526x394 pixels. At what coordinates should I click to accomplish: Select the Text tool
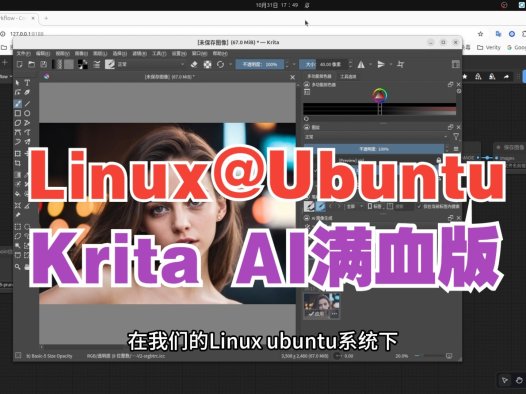[27, 83]
